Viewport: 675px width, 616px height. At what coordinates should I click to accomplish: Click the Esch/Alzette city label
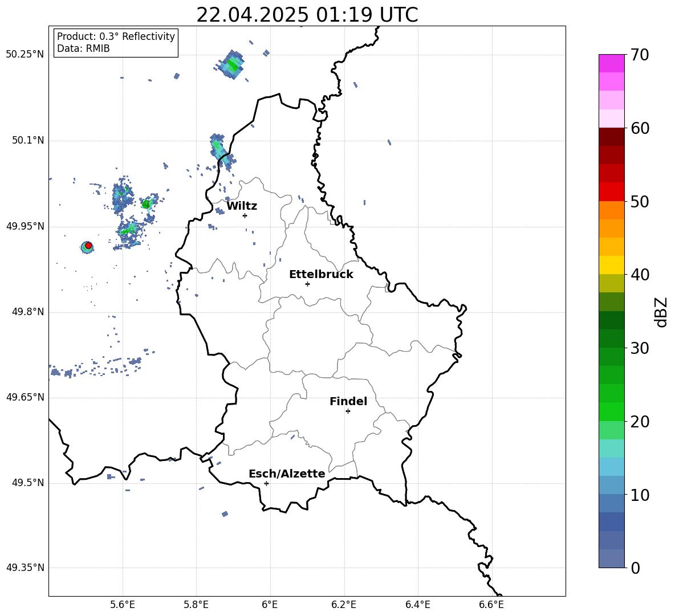coord(287,474)
